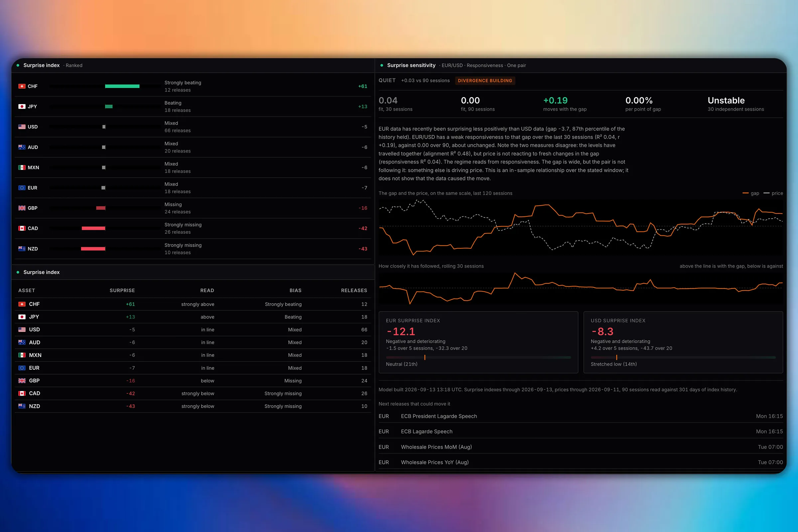Sort table by BIAS column header
Screen dimensions: 798x532
tap(295, 290)
